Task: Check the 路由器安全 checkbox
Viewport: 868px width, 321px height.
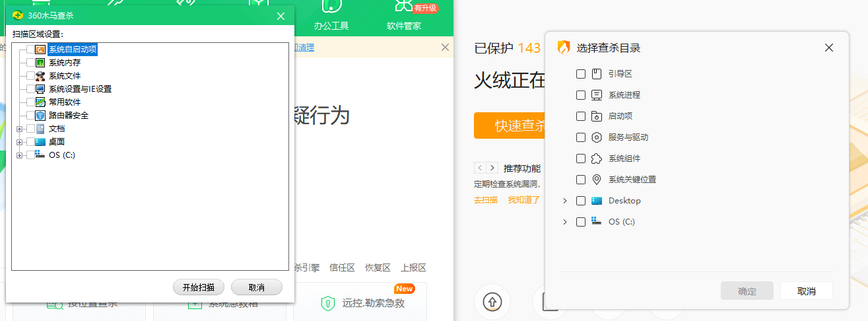Action: pos(30,116)
